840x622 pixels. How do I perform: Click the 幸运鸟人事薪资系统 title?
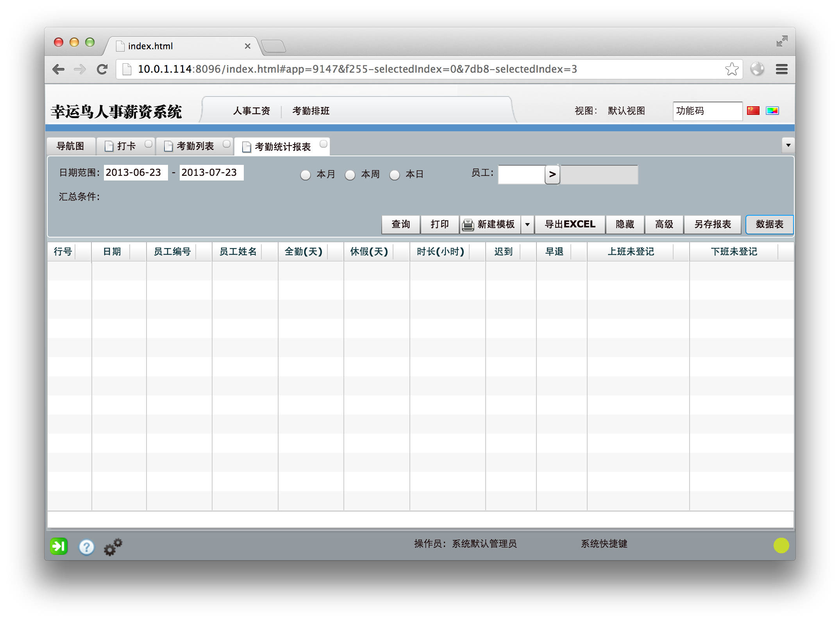click(x=116, y=112)
